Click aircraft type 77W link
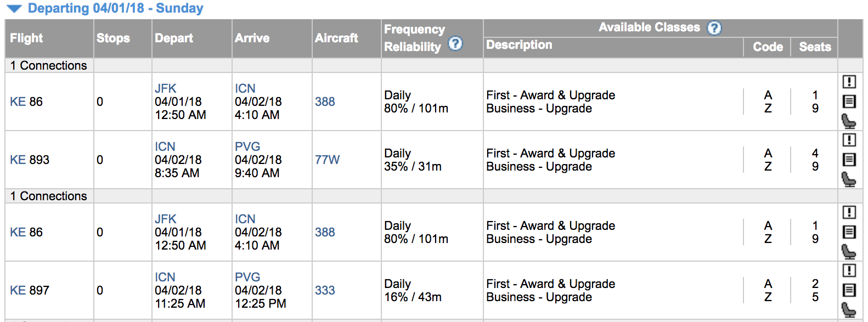 click(328, 160)
